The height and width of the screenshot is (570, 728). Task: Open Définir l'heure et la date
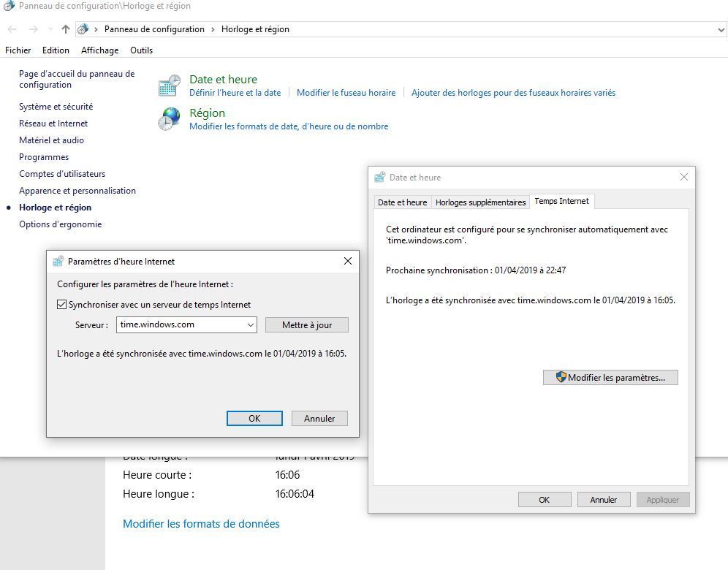(235, 93)
